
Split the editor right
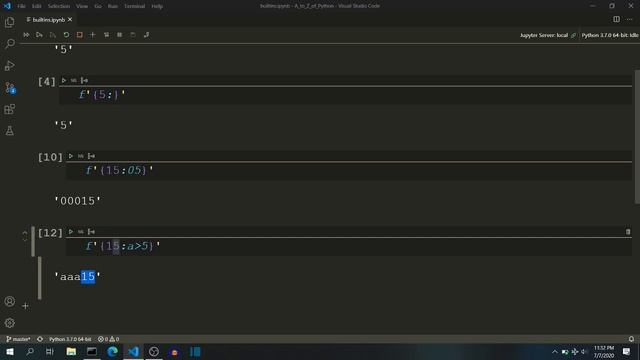point(616,19)
